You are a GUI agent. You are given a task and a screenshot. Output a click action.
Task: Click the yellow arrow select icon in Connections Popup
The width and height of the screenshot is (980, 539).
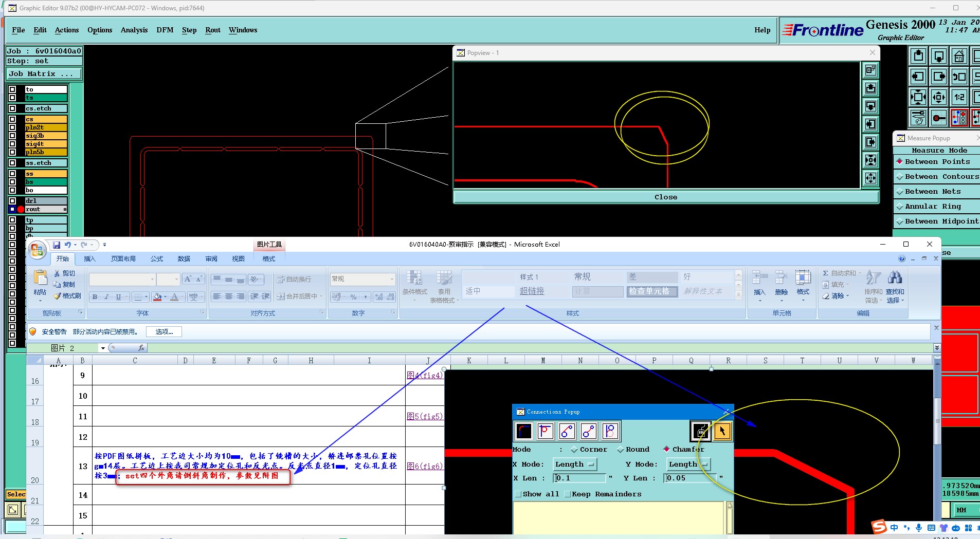pyautogui.click(x=722, y=431)
